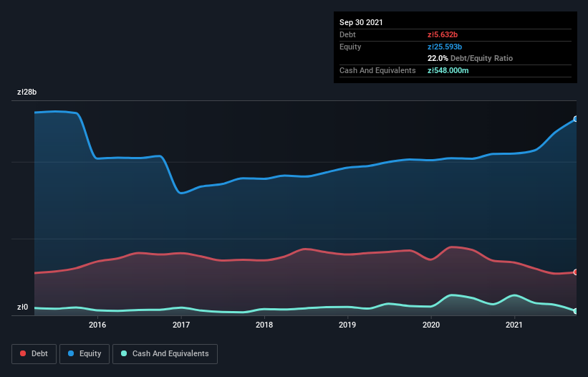Click the zł25.593b equity value

tap(445, 47)
